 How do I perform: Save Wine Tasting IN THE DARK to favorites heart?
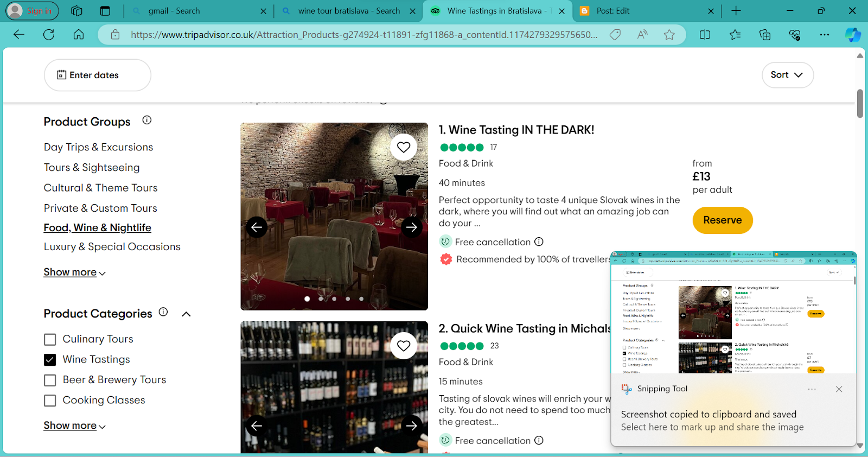pyautogui.click(x=404, y=147)
